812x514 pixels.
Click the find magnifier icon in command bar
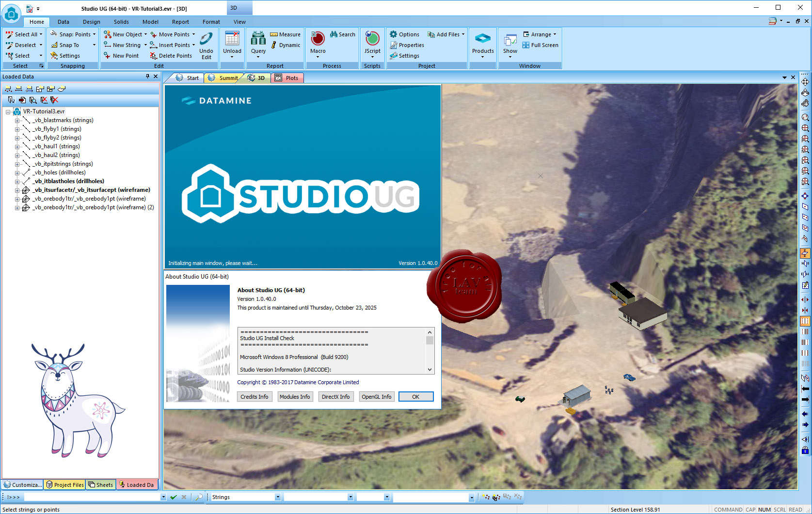(199, 497)
